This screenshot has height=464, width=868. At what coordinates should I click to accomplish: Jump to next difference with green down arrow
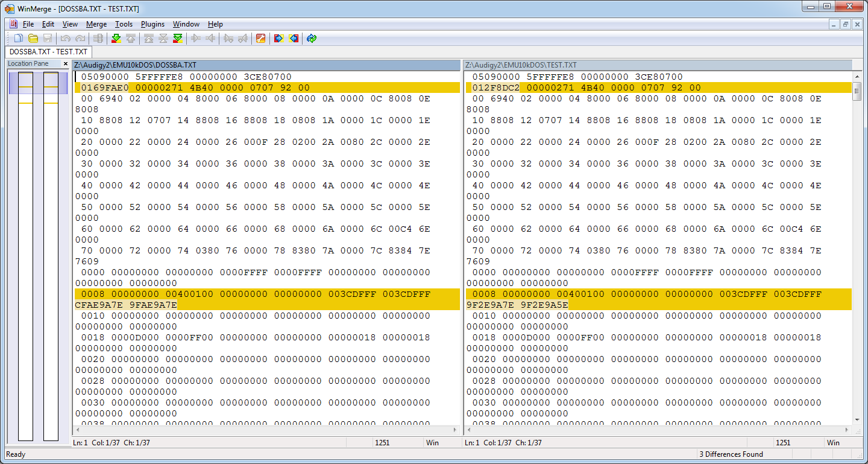click(116, 39)
